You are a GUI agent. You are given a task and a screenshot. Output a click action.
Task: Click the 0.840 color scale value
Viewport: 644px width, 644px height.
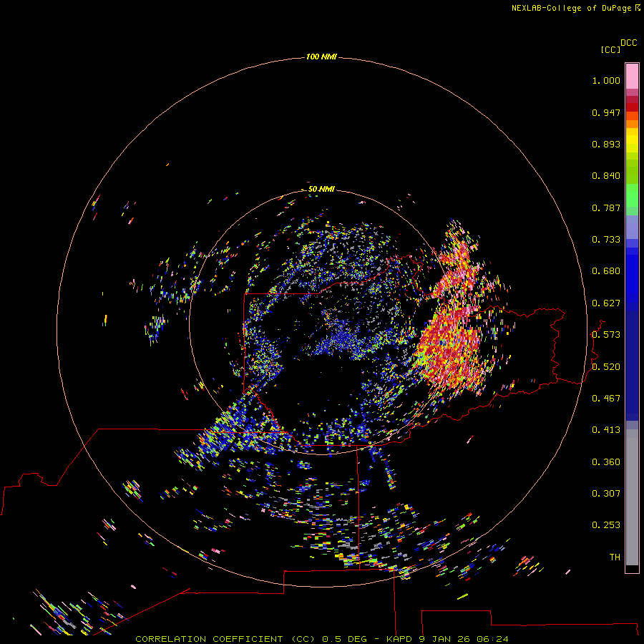(x=606, y=176)
